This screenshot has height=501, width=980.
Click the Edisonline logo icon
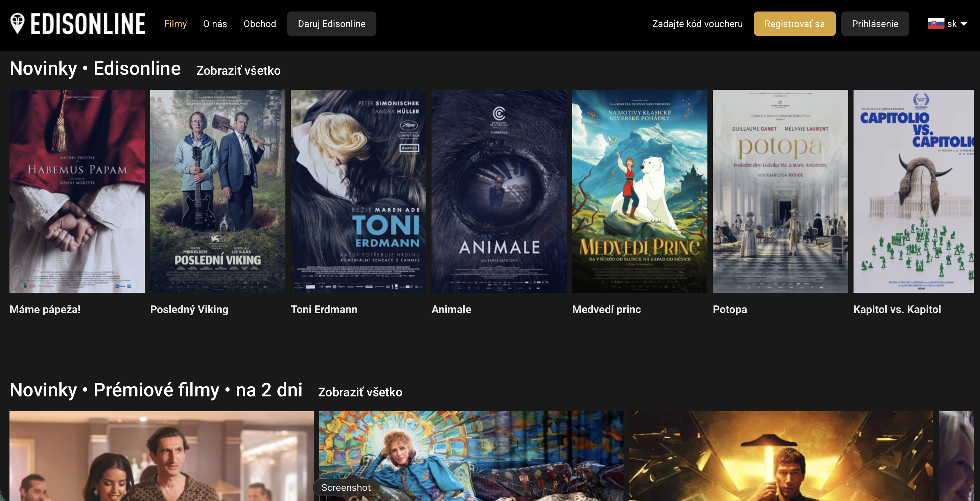pyautogui.click(x=18, y=23)
